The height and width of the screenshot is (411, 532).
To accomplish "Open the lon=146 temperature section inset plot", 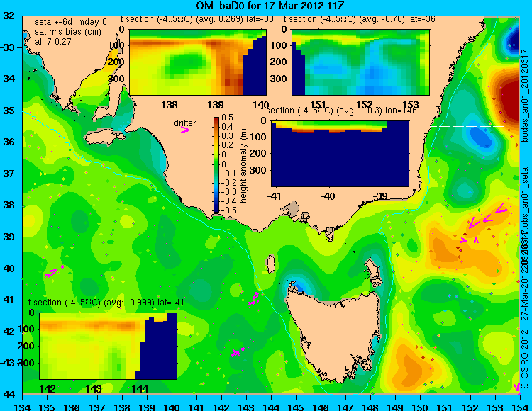I will pyautogui.click(x=340, y=154).
